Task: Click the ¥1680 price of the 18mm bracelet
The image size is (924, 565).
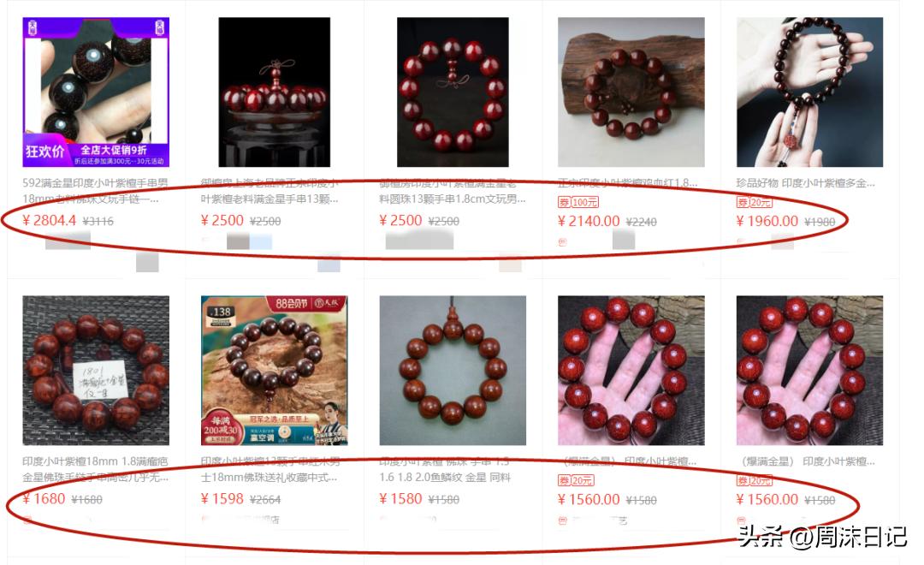Action: pos(44,499)
